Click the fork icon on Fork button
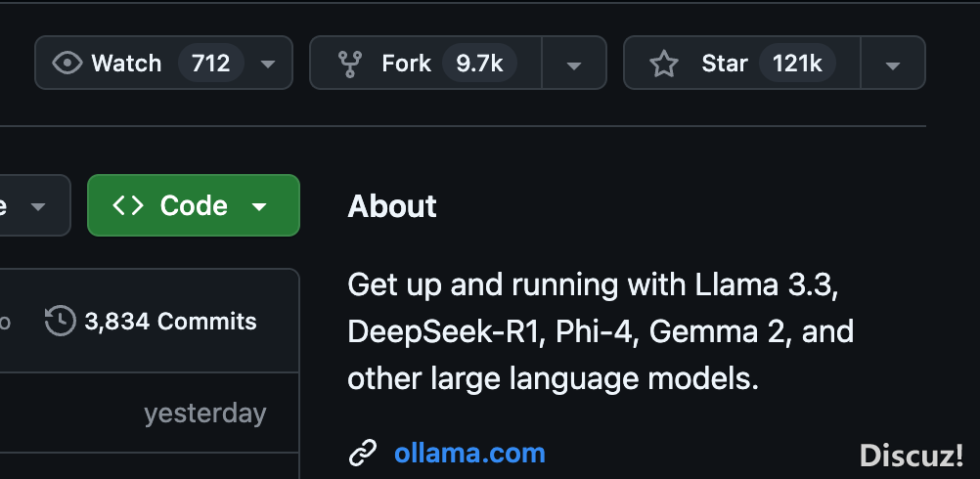The image size is (980, 479). 350,64
